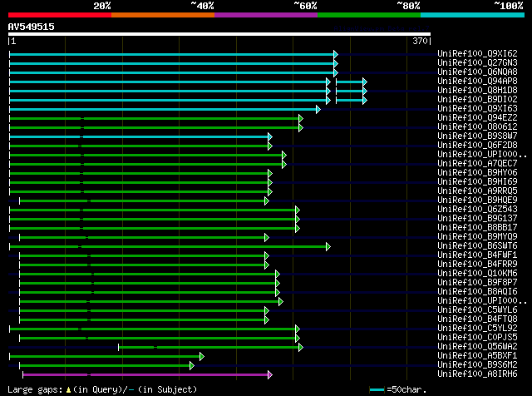Select label UniRef100_A9RRQ5
The image size is (532, 396).
coord(477,191)
